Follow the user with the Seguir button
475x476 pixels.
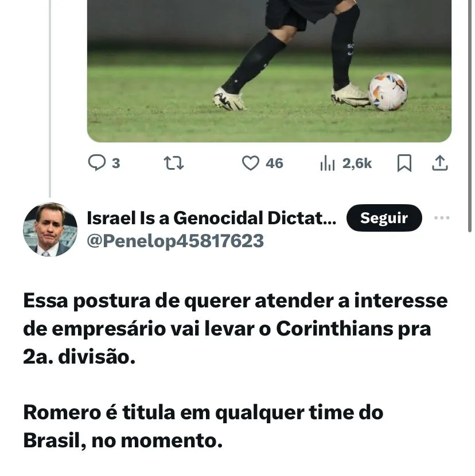click(x=384, y=218)
